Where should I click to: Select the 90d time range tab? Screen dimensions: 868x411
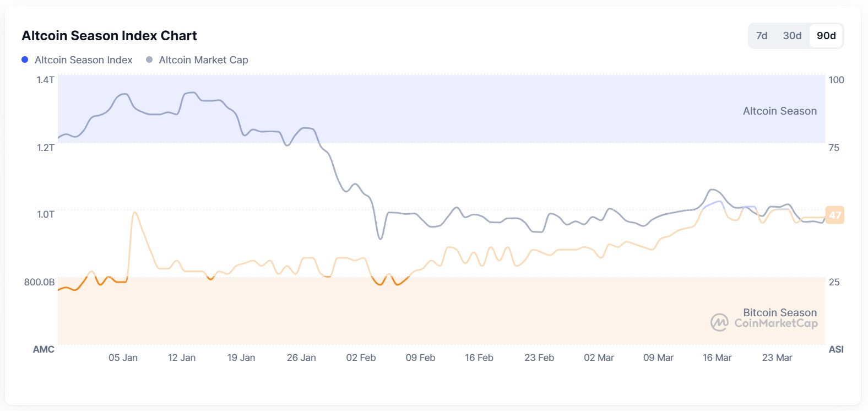[x=826, y=36]
